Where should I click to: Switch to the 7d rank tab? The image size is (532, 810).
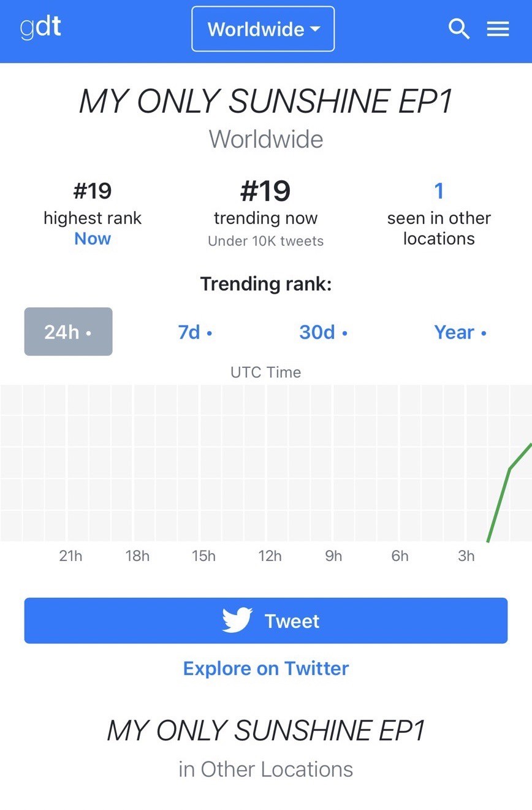[195, 332]
